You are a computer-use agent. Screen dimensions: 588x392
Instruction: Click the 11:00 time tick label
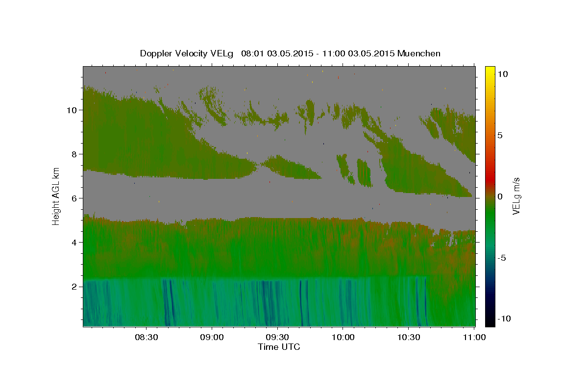pyautogui.click(x=474, y=337)
